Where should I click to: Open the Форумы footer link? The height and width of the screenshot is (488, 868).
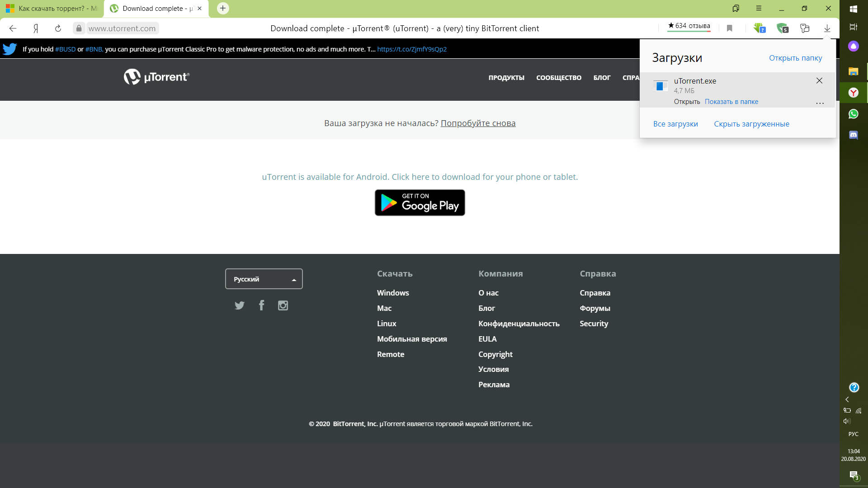point(595,308)
